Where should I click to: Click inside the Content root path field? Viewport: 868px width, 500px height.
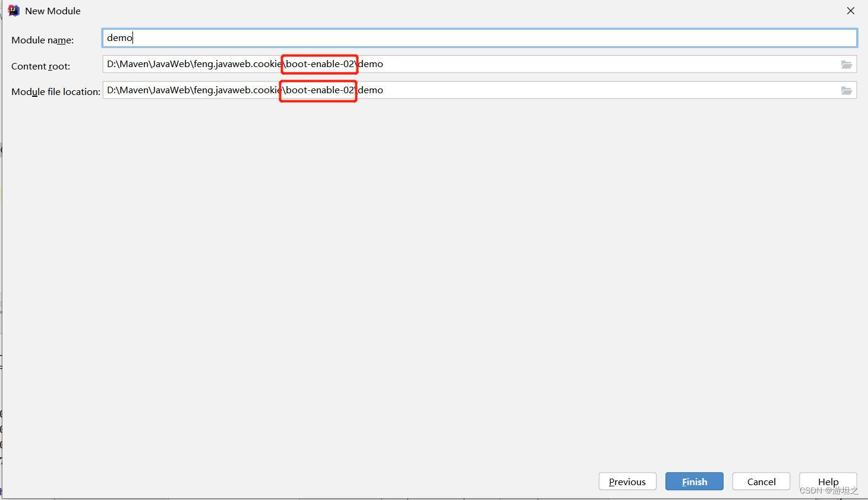coord(535,64)
